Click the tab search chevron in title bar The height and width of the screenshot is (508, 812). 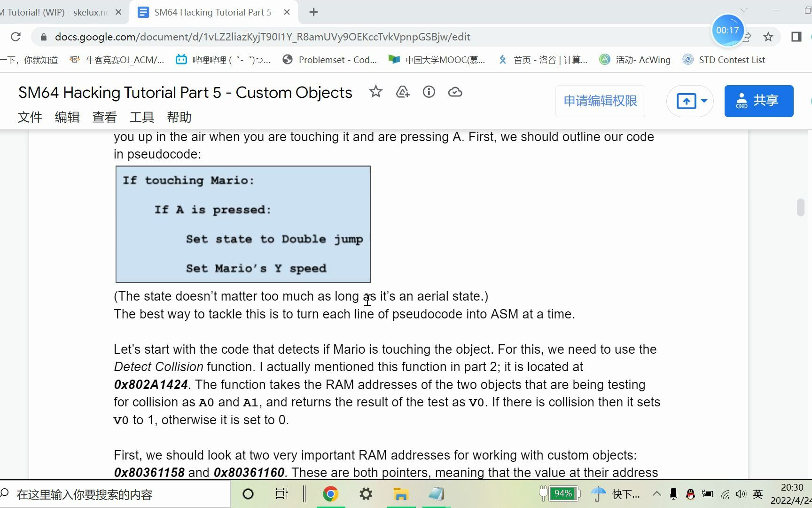tap(744, 10)
